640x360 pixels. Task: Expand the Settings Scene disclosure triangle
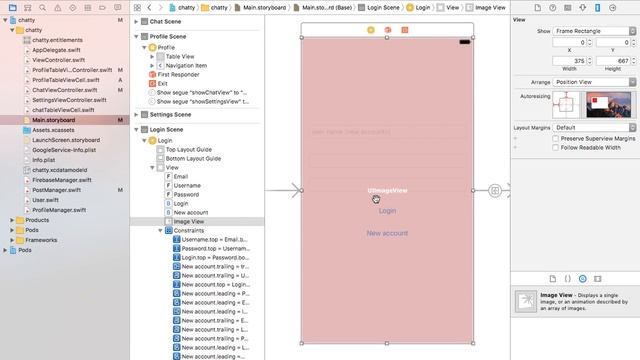pos(136,115)
